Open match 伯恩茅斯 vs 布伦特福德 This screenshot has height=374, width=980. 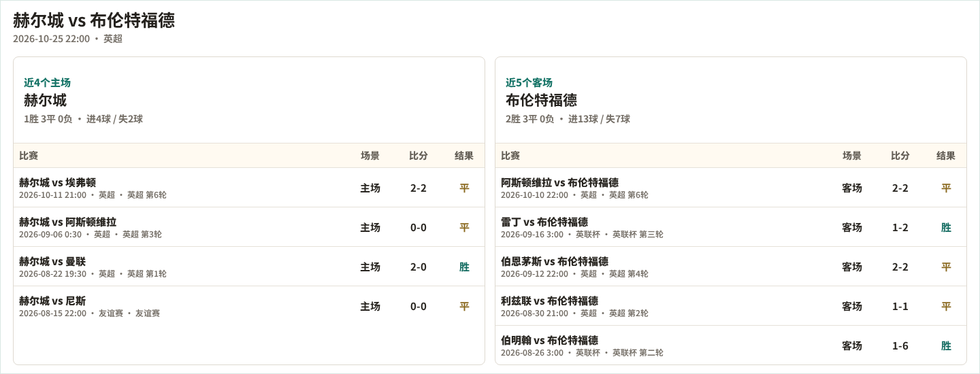(555, 261)
